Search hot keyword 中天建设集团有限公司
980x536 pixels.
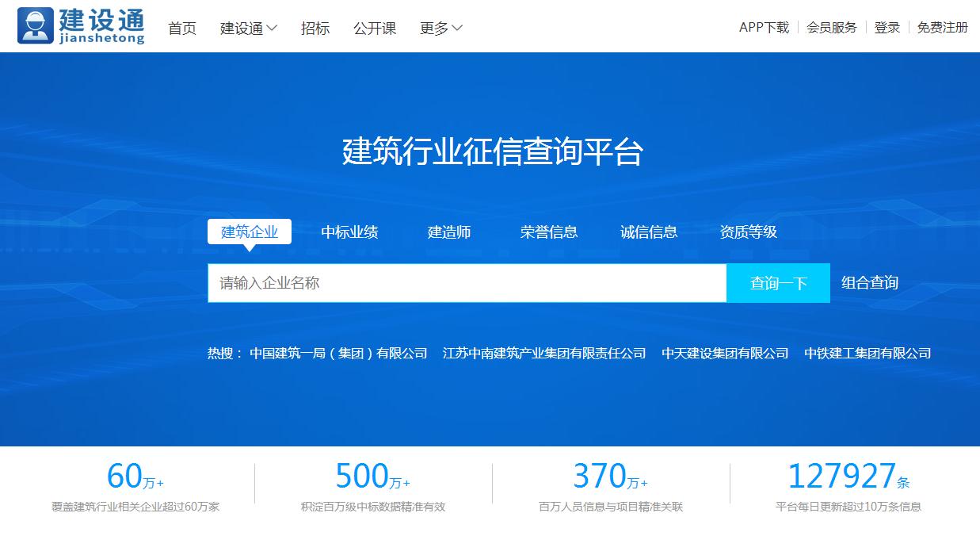click(726, 353)
